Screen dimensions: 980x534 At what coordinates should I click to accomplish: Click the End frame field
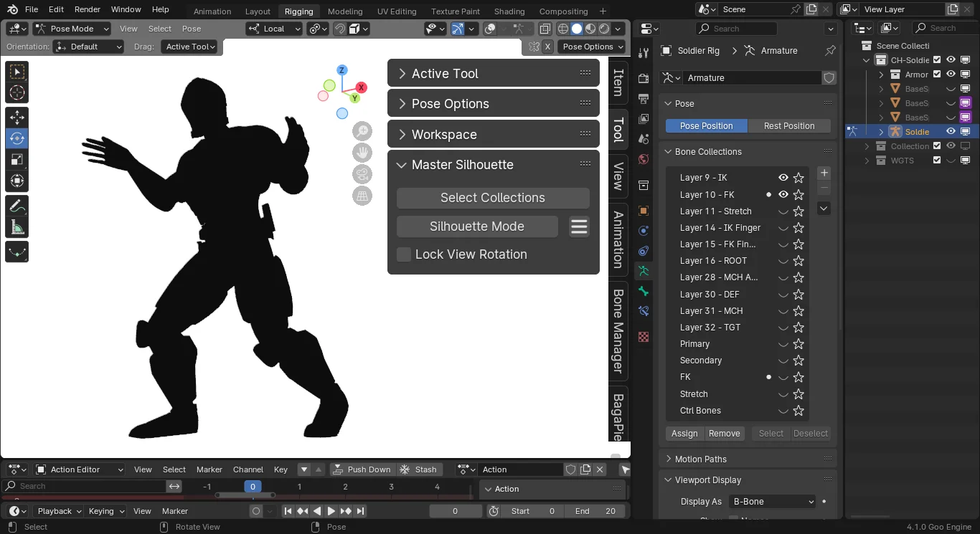pos(595,511)
